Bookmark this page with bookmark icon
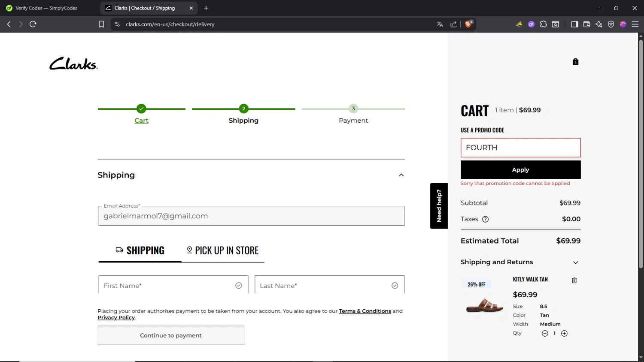 [x=101, y=24]
